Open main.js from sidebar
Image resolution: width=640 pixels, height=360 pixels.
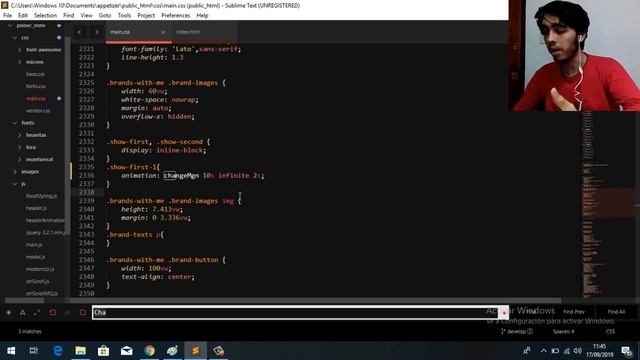pos(34,245)
